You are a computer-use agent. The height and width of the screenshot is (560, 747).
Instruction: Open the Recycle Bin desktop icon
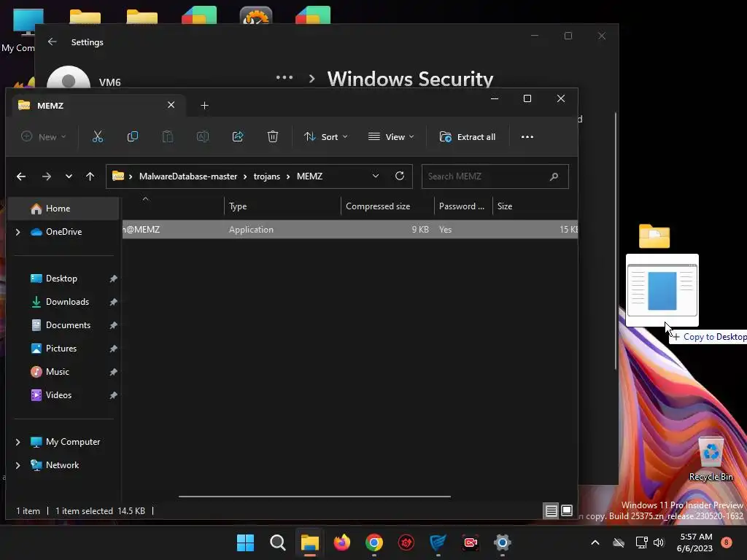[x=711, y=458]
